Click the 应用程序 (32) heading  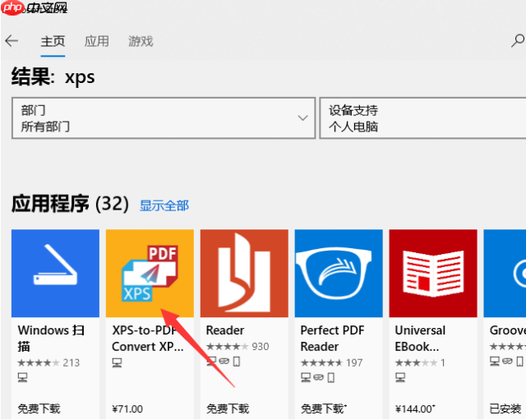[x=70, y=204]
